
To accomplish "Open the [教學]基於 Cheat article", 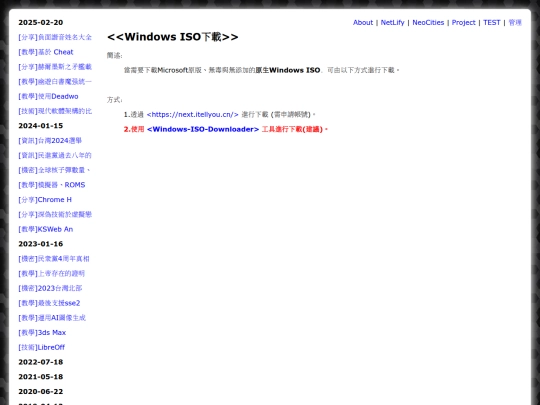I will pos(46,52).
